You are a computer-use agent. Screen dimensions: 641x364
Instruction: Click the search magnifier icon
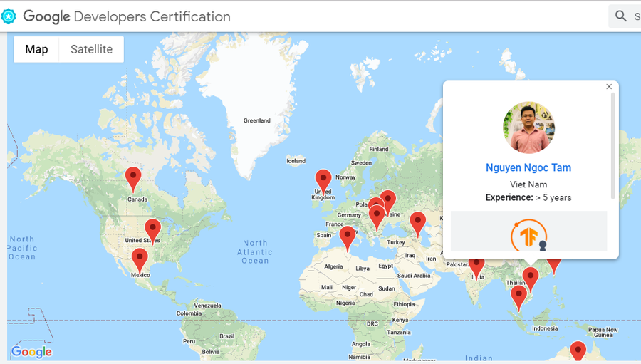pos(620,16)
